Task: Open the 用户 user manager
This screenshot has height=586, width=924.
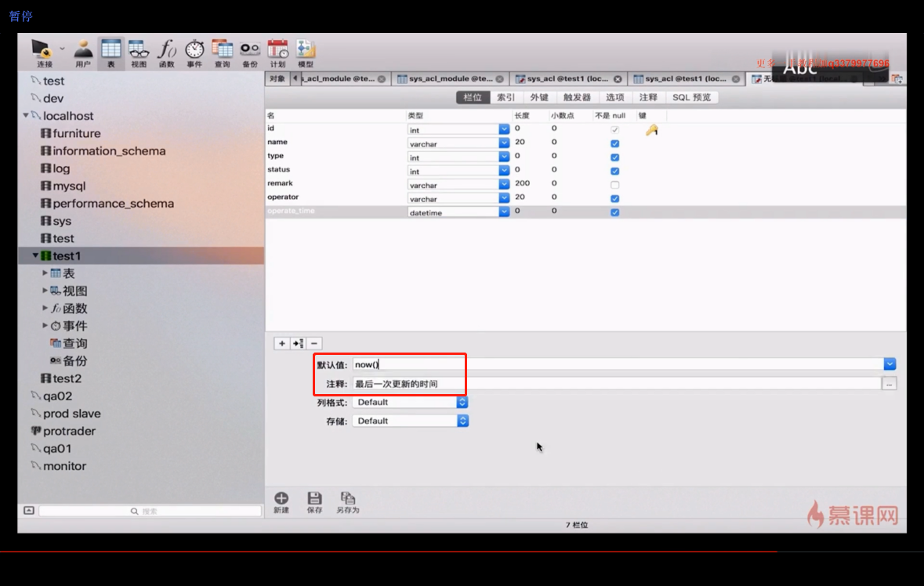Action: tap(83, 53)
